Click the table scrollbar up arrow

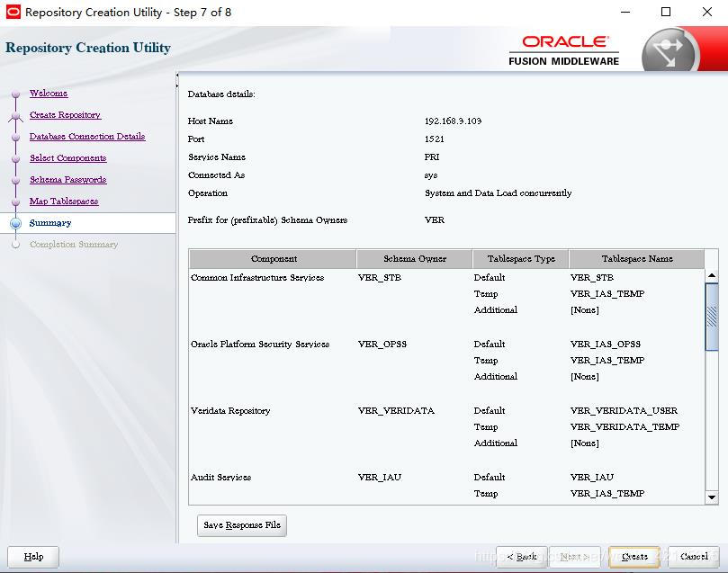[x=712, y=275]
